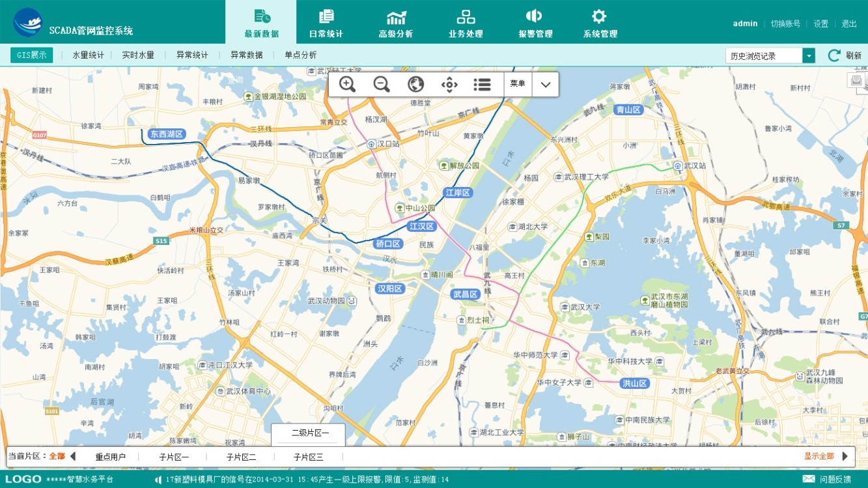Open the 报警管理 tab

pyautogui.click(x=535, y=23)
